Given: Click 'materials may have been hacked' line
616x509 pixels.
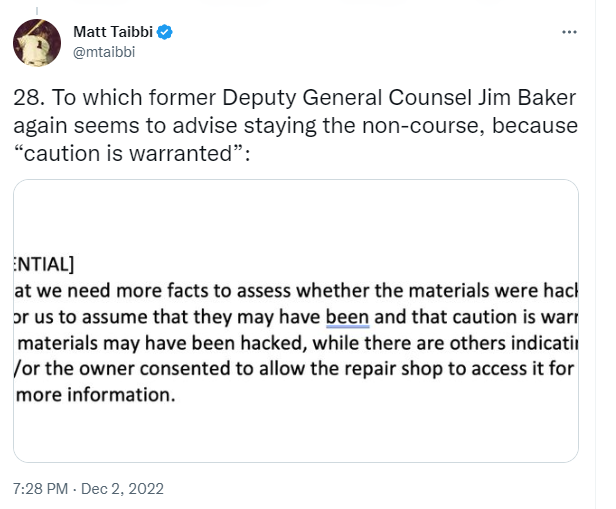Looking at the screenshot, I should [x=162, y=343].
